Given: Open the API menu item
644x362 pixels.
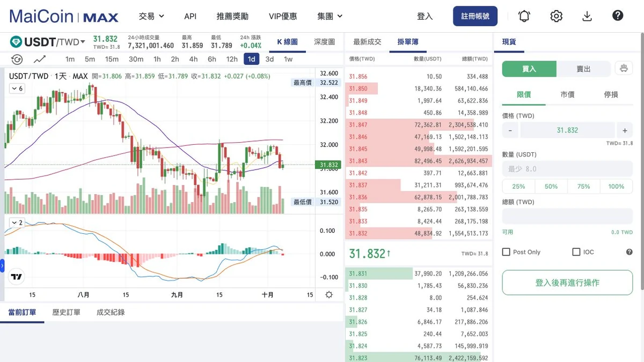Looking at the screenshot, I should pos(191,16).
